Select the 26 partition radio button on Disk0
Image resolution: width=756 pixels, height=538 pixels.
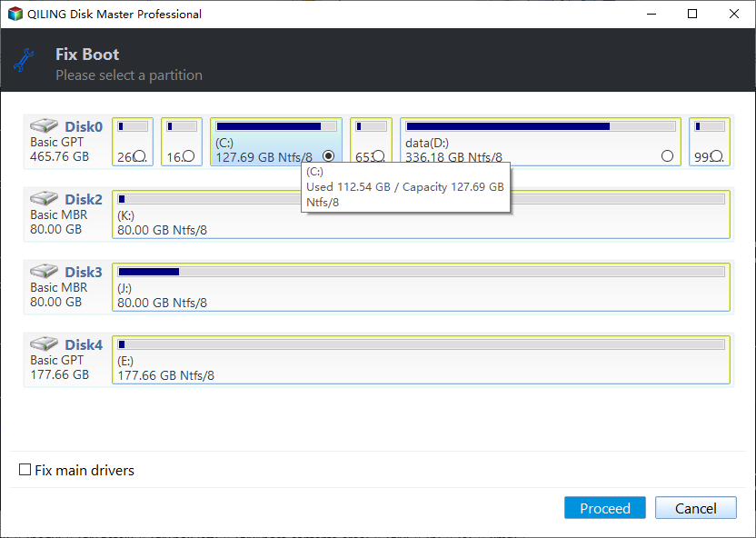[x=140, y=155]
